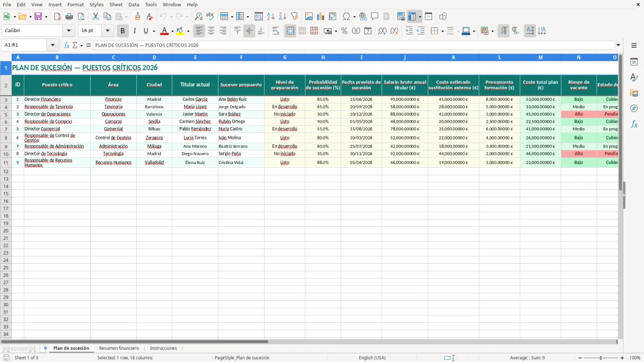
Task: Click Add Decimal Place icon
Action: [382, 31]
